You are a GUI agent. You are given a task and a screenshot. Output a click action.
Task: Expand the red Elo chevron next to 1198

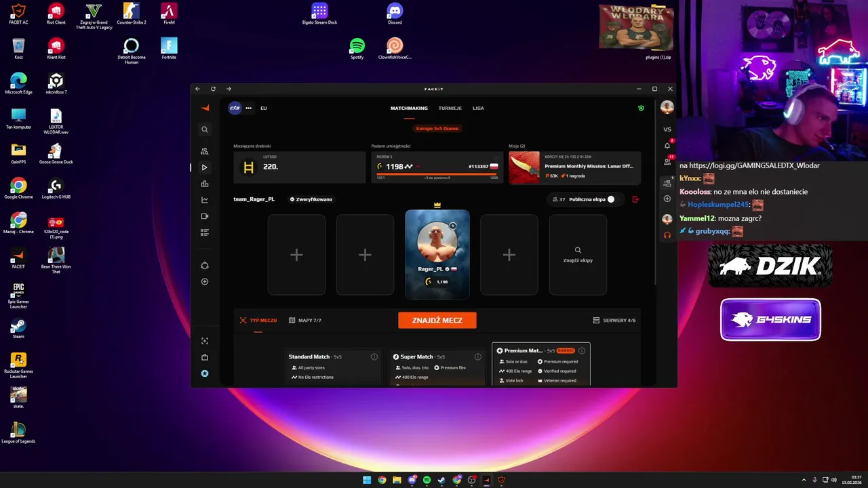coord(418,167)
